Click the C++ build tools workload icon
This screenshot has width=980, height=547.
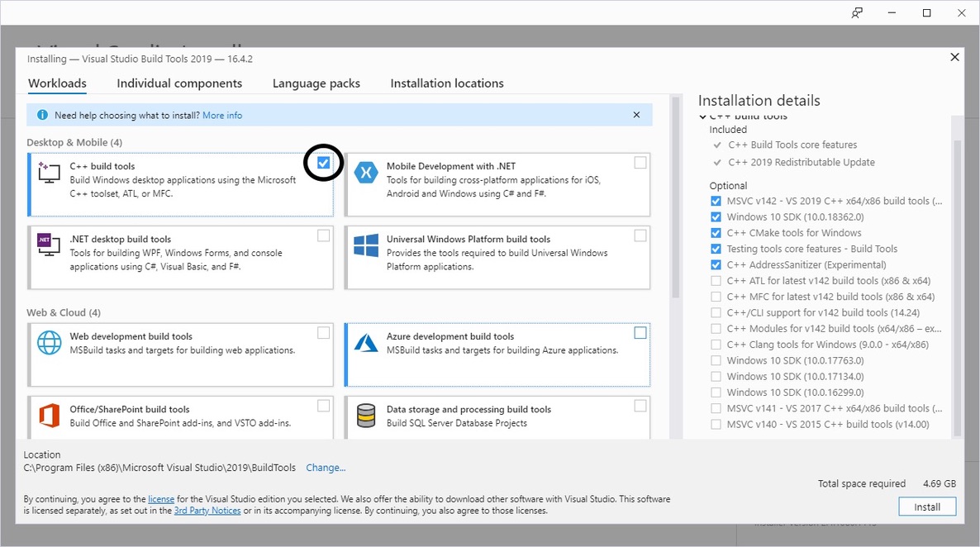[50, 173]
